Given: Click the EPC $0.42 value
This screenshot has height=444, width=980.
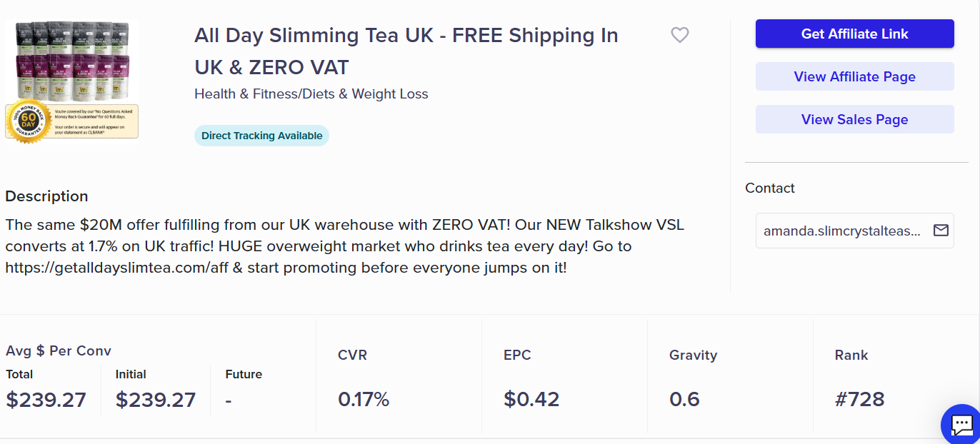Looking at the screenshot, I should click(x=531, y=399).
